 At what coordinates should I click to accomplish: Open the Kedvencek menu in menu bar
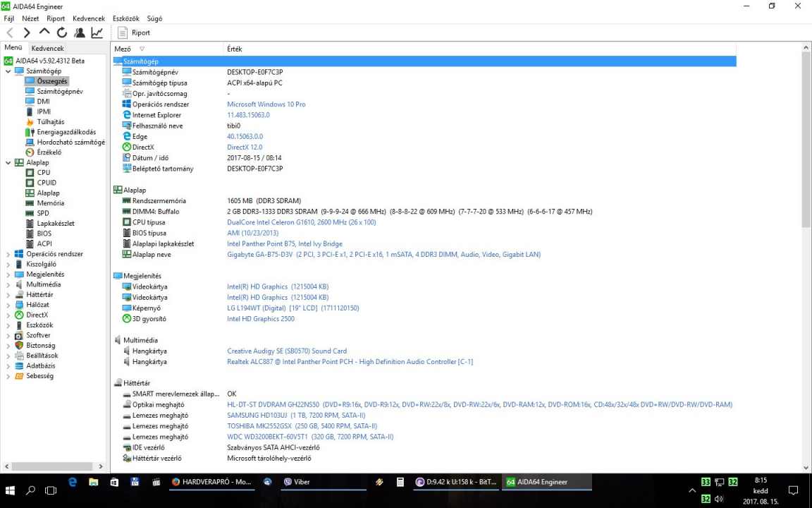(x=89, y=18)
